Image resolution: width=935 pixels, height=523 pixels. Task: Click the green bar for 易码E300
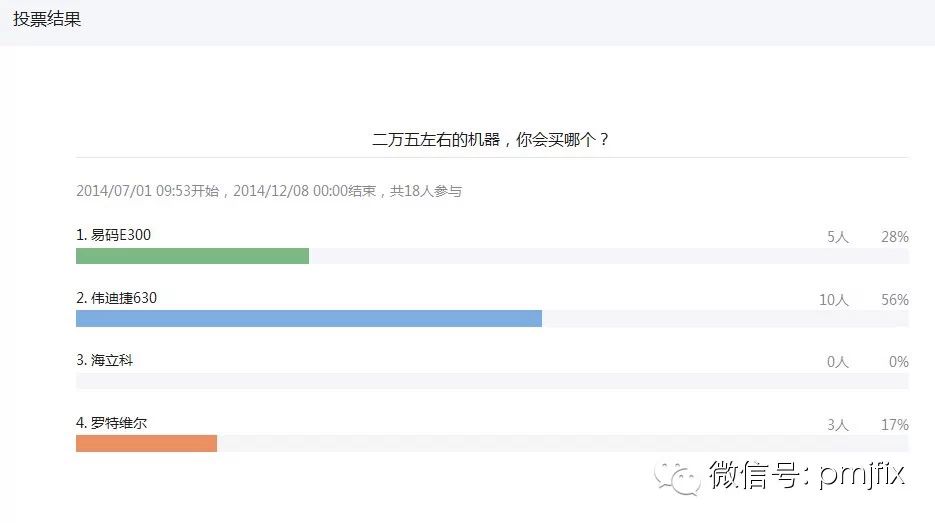tap(192, 256)
